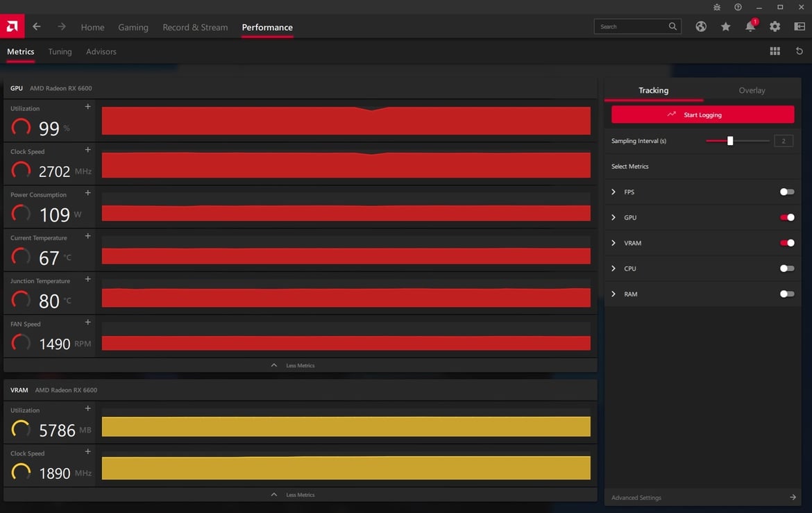Click the GPU Utilization usage graph
Image resolution: width=812 pixels, height=513 pixels.
[346, 120]
